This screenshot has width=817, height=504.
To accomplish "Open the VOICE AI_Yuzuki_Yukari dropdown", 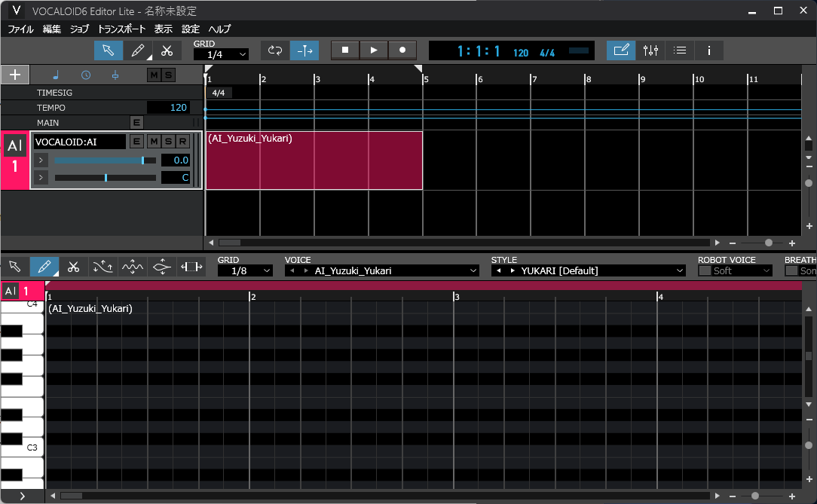I will coord(382,270).
